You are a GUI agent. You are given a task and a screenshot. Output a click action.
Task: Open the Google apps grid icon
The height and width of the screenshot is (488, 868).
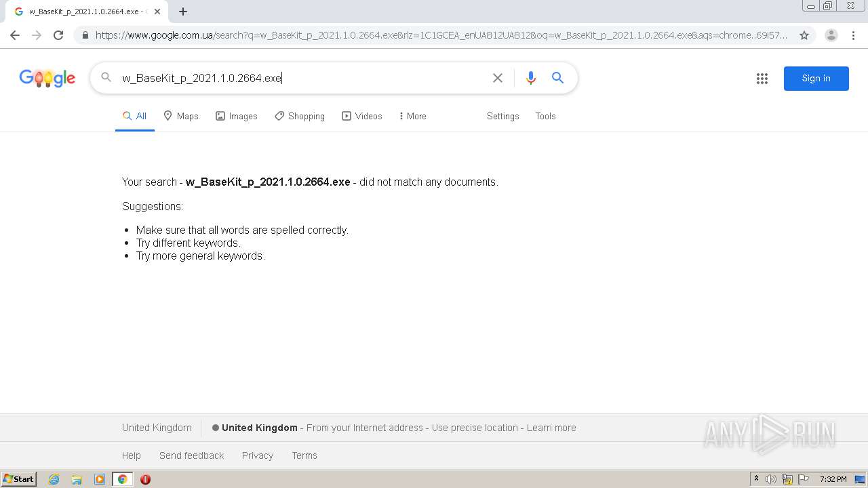pos(762,79)
